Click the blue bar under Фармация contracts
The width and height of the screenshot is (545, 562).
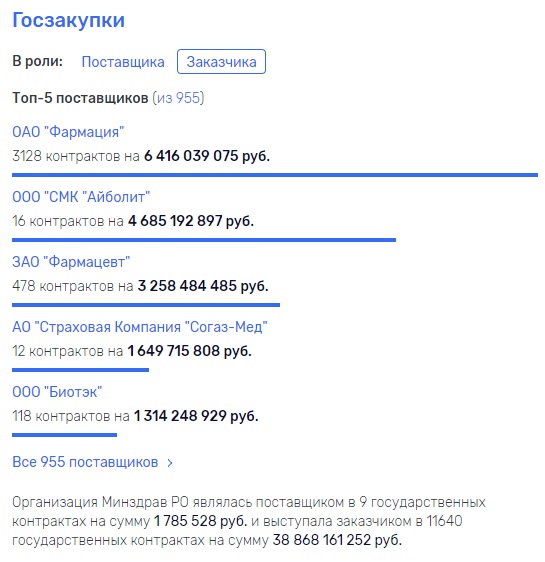tap(275, 175)
